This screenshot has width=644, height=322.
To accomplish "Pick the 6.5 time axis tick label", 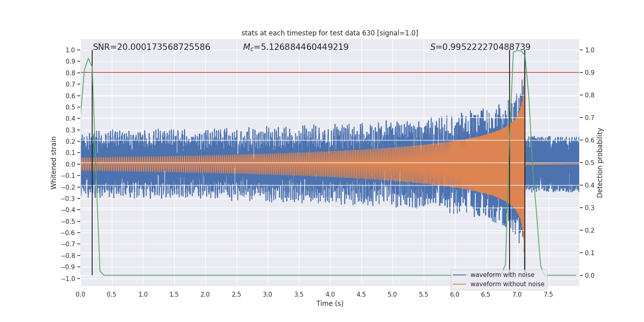I will (486, 294).
